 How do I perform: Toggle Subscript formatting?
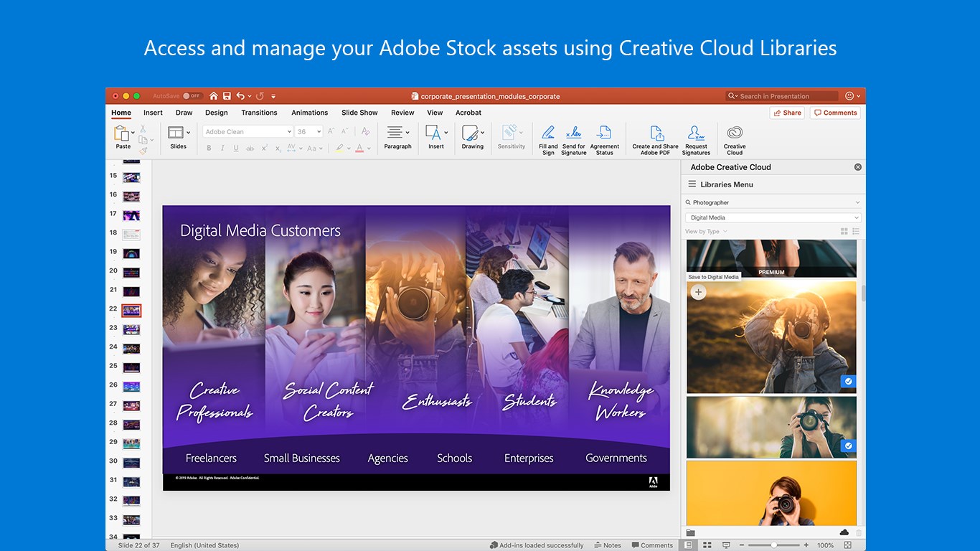tap(278, 149)
